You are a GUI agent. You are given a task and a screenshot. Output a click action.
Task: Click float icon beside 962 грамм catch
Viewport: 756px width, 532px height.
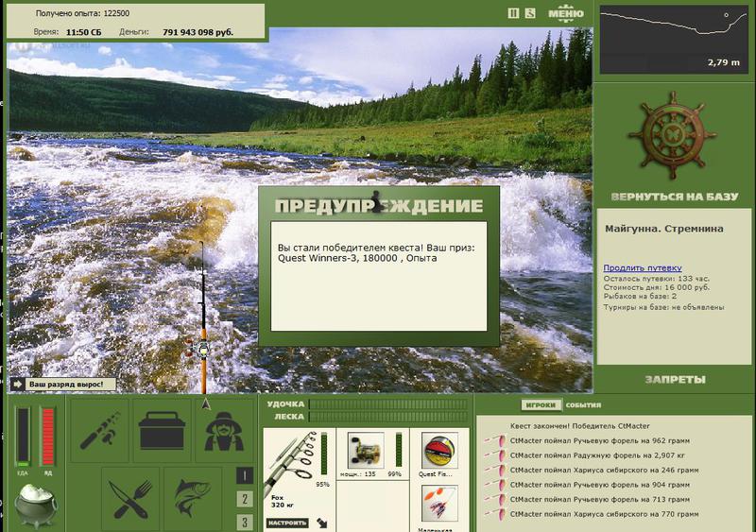click(495, 440)
